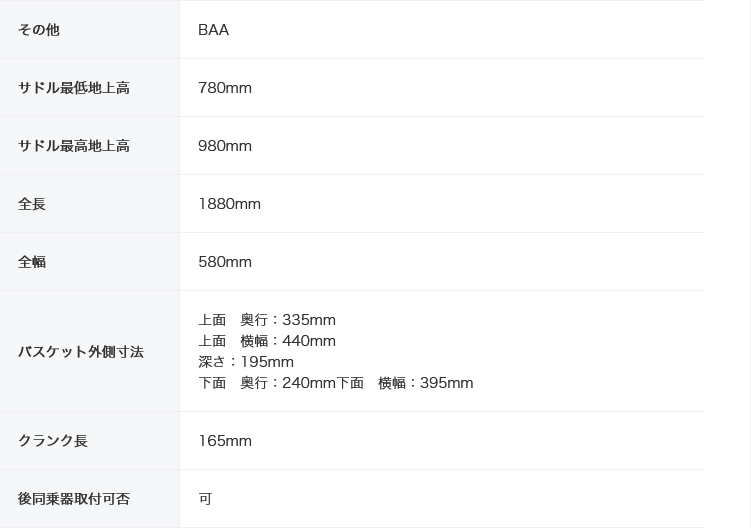The height and width of the screenshot is (528, 751).
Task: Select the BAA value text
Action: tap(213, 30)
